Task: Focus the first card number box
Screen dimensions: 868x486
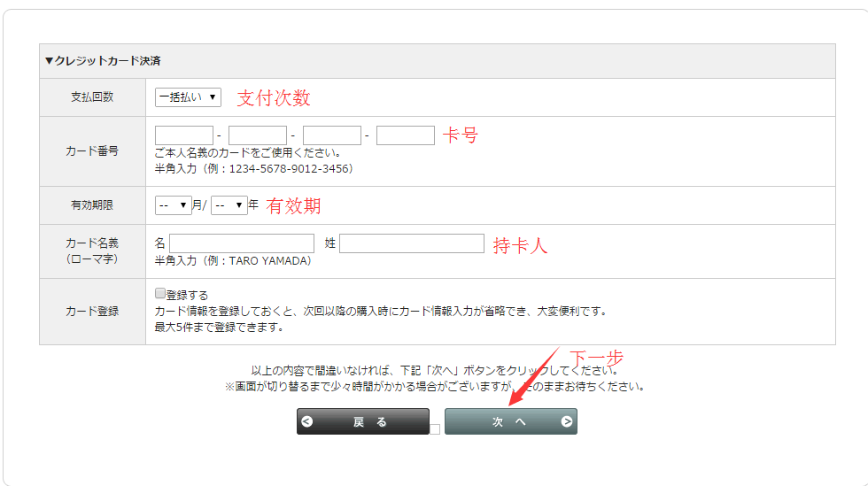Action: click(184, 135)
